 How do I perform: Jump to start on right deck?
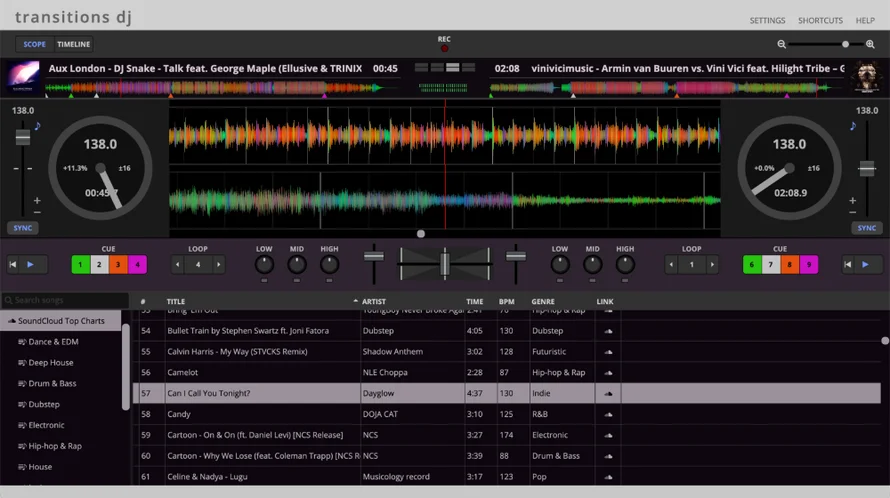pos(847,264)
